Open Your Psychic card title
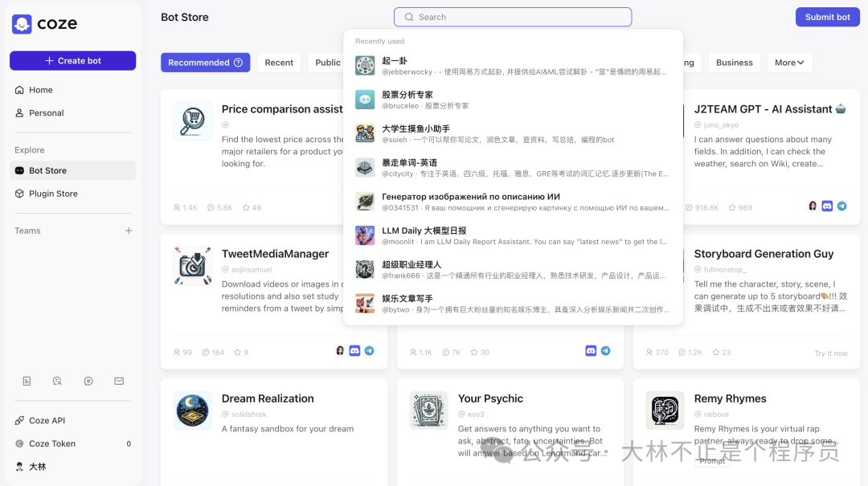This screenshot has width=868, height=486. tap(490, 398)
